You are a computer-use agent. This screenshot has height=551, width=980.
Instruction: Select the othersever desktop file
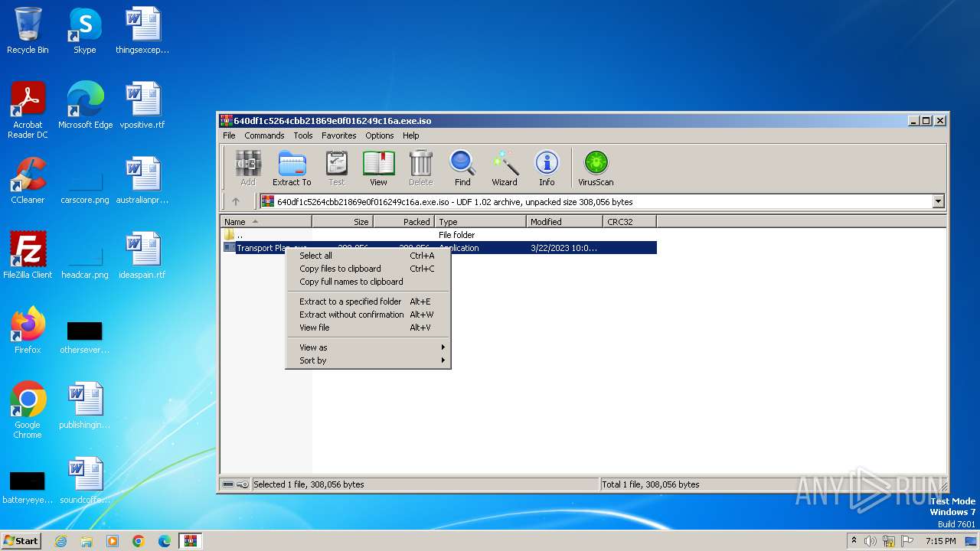pos(85,337)
